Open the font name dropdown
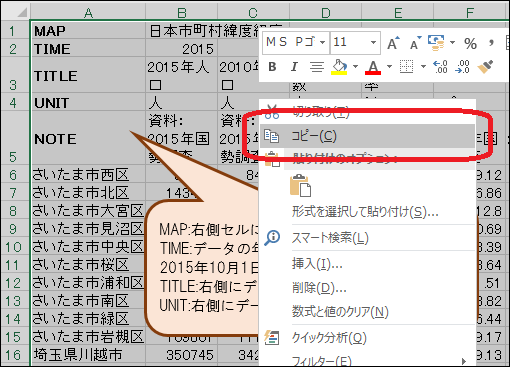This screenshot has width=510, height=367. [322, 43]
